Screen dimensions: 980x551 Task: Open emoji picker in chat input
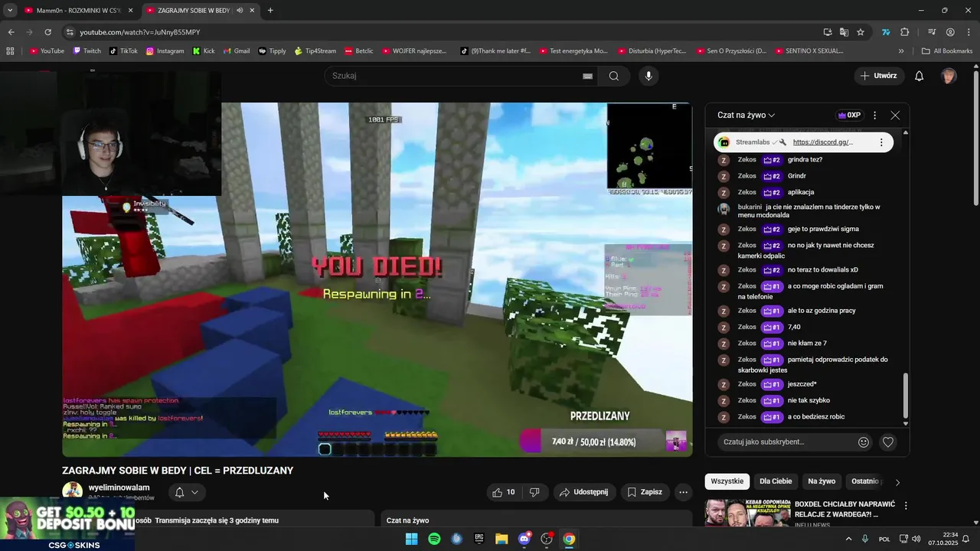864,442
